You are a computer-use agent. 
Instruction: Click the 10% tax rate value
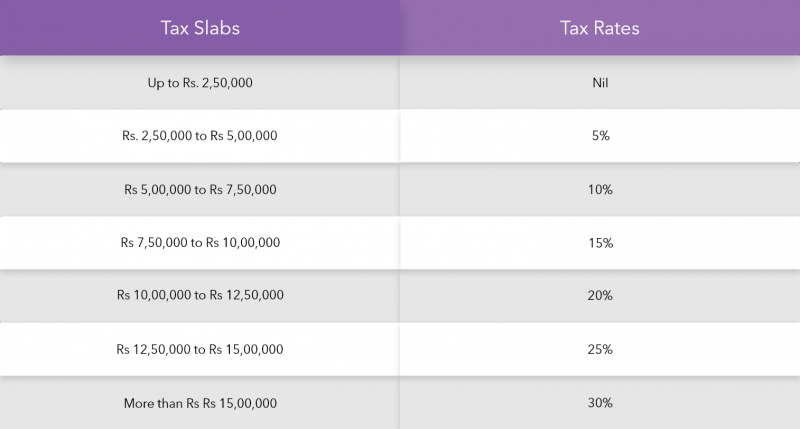coord(600,190)
